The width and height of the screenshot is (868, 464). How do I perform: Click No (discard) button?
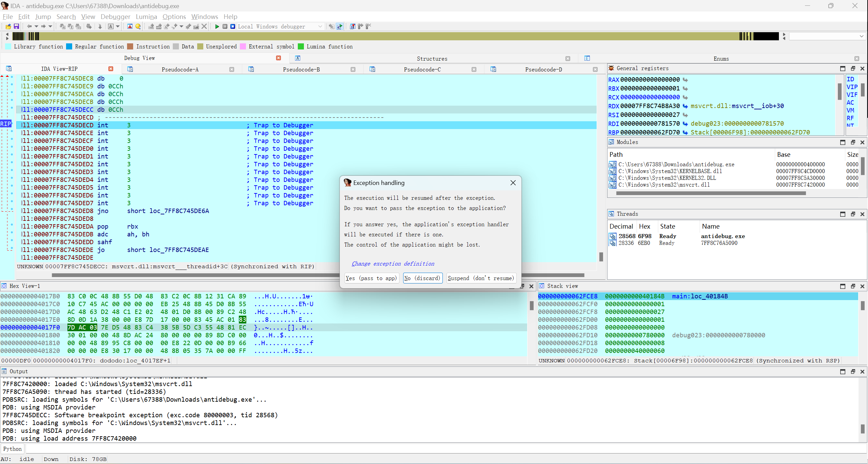click(x=422, y=278)
